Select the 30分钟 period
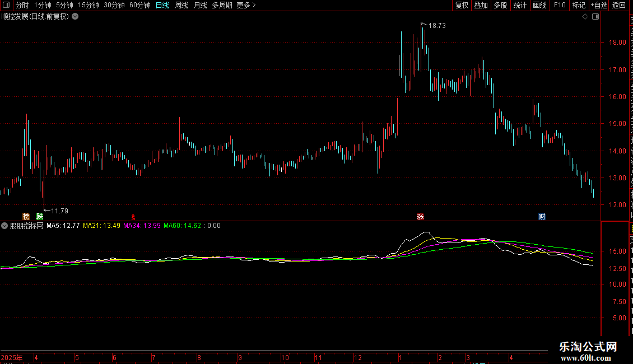The width and height of the screenshot is (633, 364). [114, 5]
